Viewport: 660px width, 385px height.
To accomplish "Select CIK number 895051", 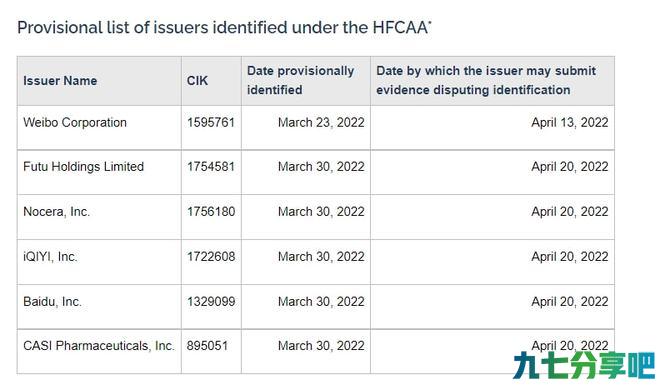I will pyautogui.click(x=207, y=345).
